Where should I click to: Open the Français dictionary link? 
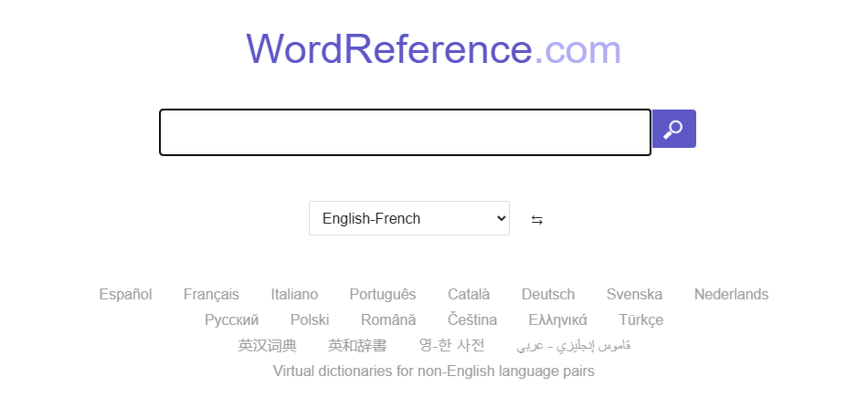point(211,294)
